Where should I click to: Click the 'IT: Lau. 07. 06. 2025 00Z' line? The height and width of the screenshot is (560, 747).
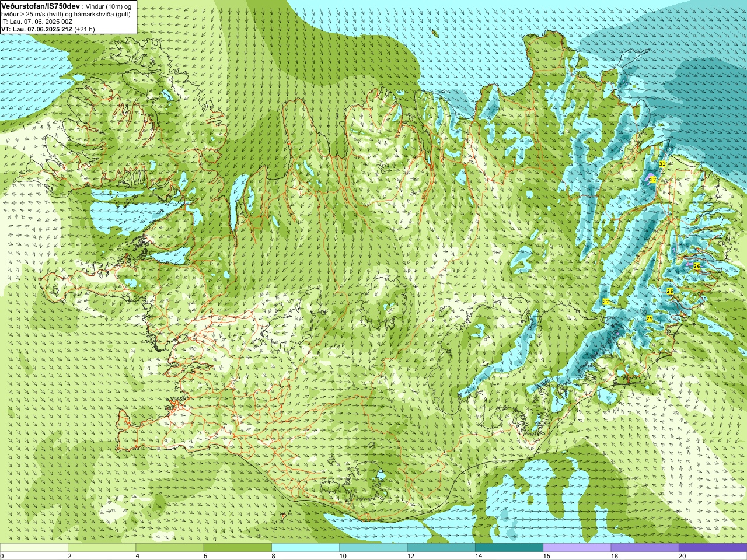pyautogui.click(x=37, y=22)
